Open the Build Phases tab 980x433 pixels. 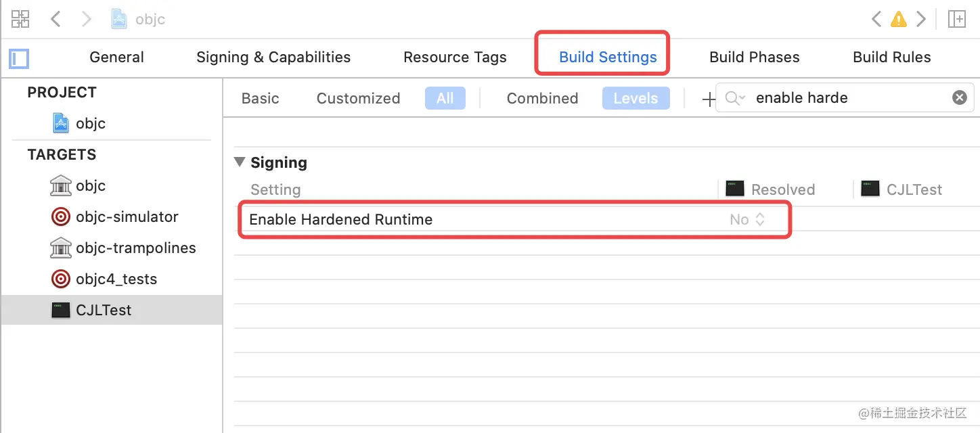(754, 58)
